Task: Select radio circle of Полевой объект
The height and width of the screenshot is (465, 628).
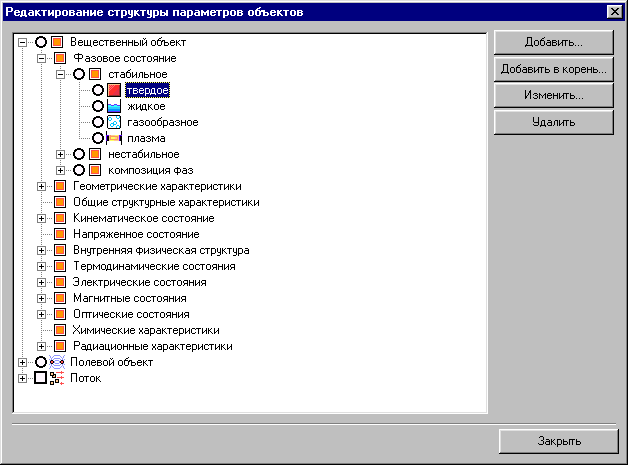Action: [41, 362]
